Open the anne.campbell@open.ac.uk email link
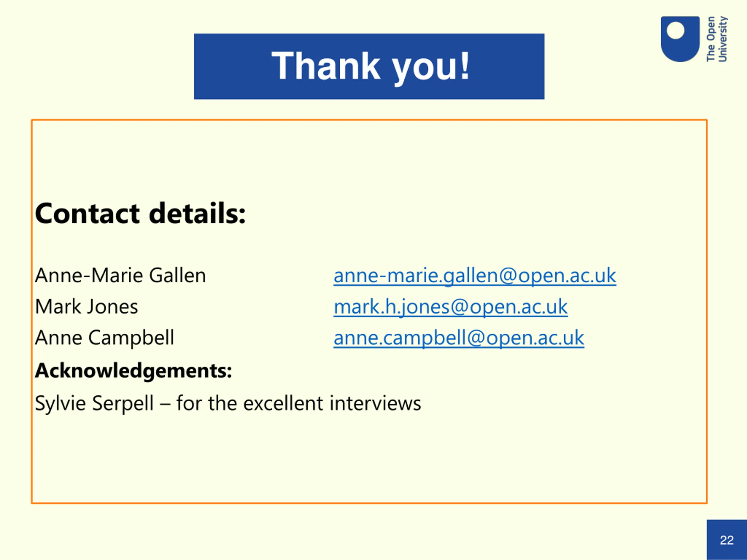747x560 pixels. 459,338
